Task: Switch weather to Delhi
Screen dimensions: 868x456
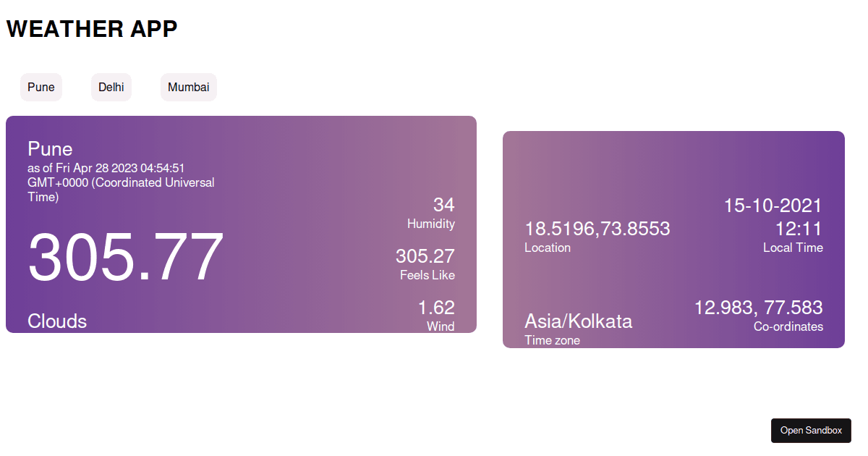Action: [x=111, y=88]
